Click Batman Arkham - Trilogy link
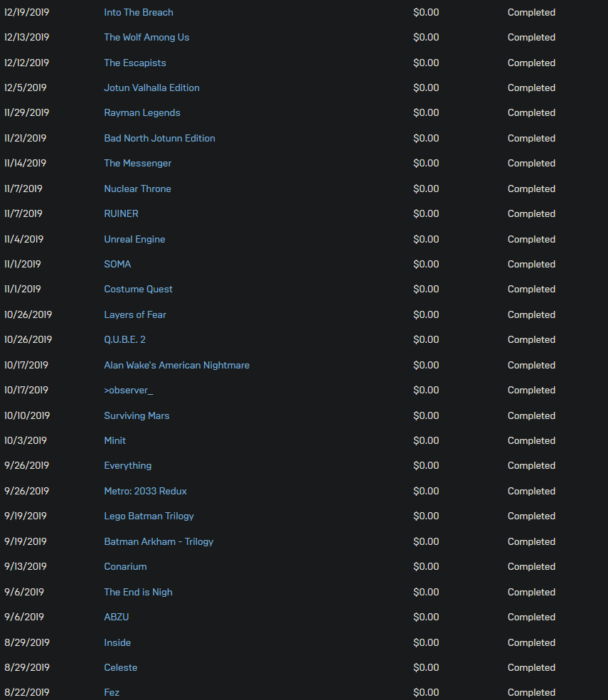The image size is (608, 700). click(x=159, y=541)
